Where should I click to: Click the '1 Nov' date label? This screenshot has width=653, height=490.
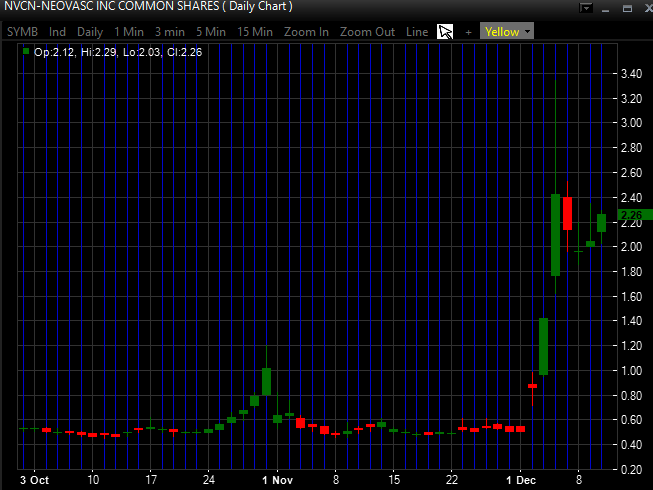click(278, 480)
